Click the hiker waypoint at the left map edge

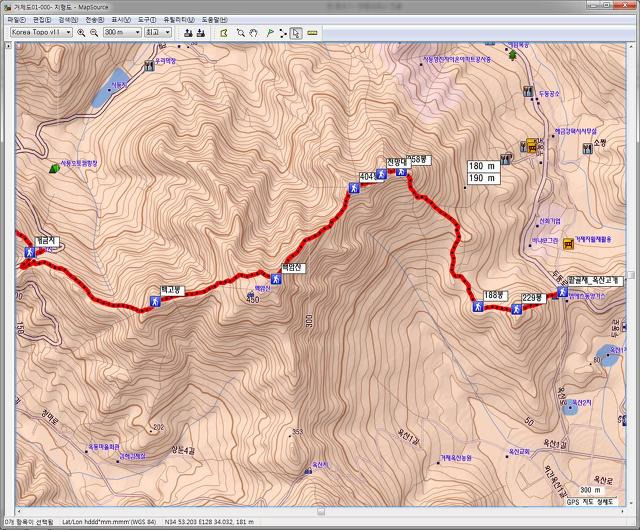click(29, 252)
